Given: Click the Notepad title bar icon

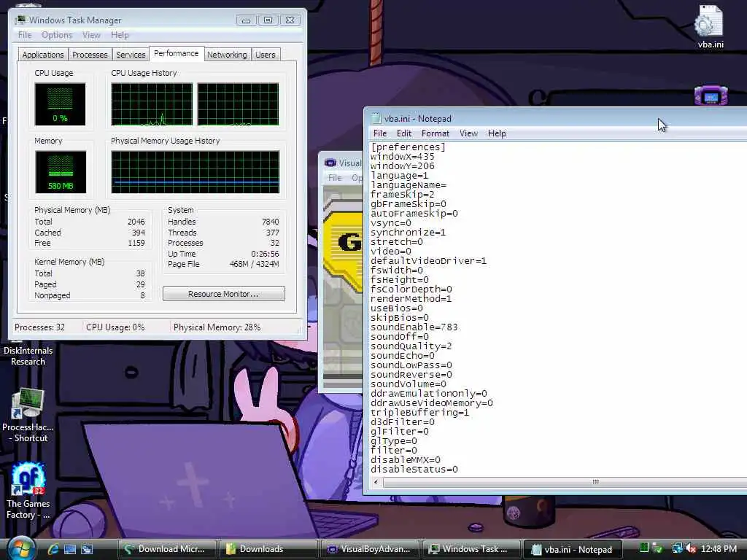Looking at the screenshot, I should point(376,118).
